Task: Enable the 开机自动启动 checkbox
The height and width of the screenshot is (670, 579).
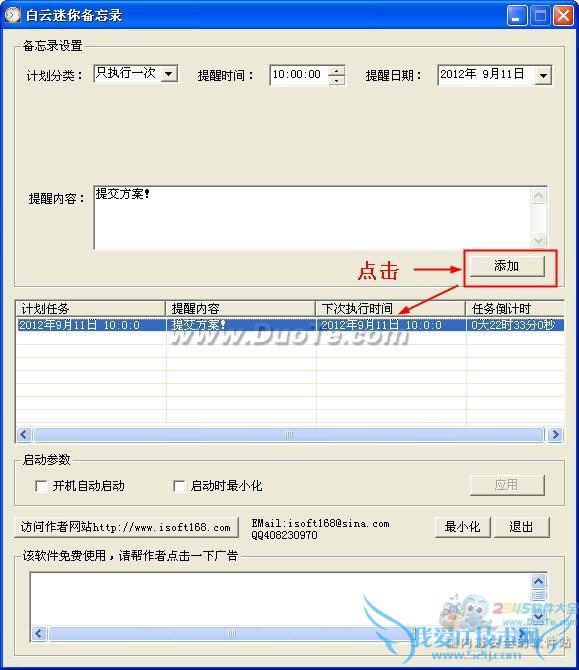Action: click(41, 486)
